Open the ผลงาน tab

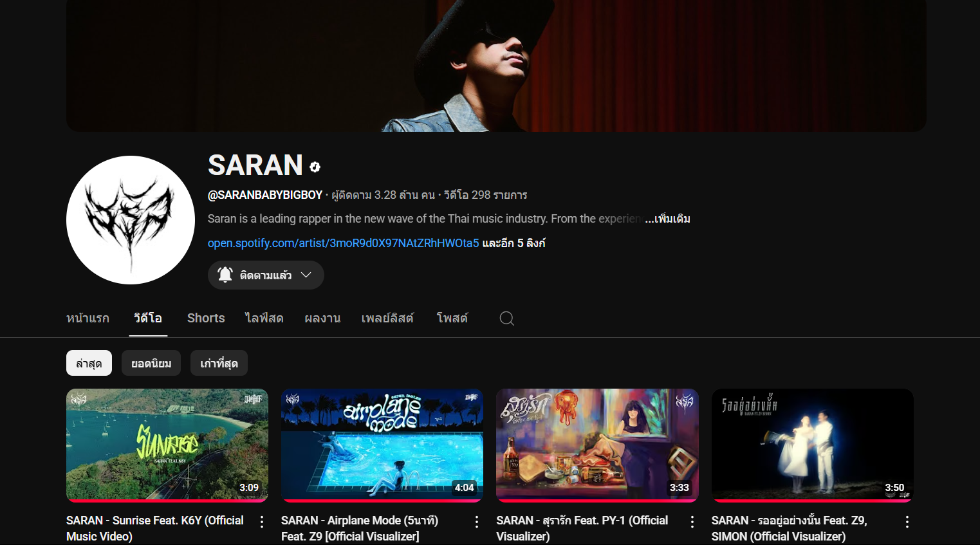(322, 319)
